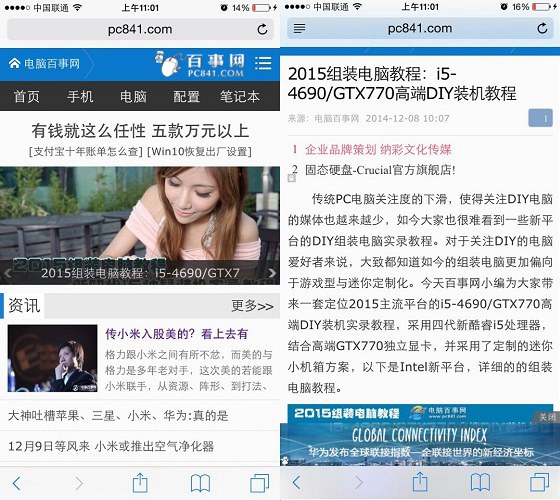Screen dimensions: 560x500
Task: Open ad link 企业品牌策划 纳彩文化传媒
Action: (x=378, y=149)
